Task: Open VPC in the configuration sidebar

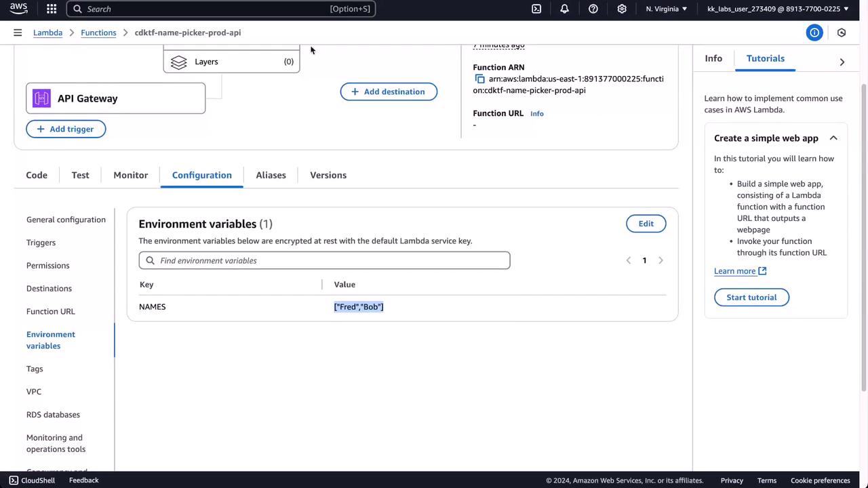Action: 34,392
